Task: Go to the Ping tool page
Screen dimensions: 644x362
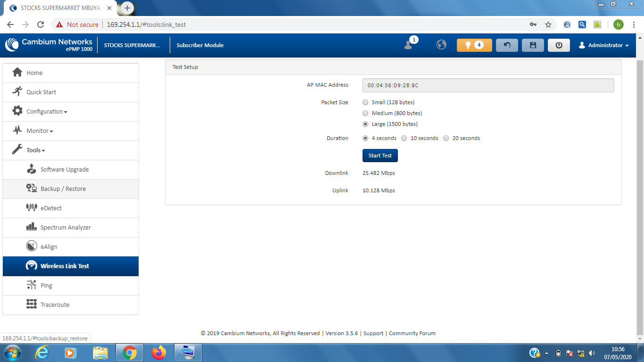Action: coord(46,285)
